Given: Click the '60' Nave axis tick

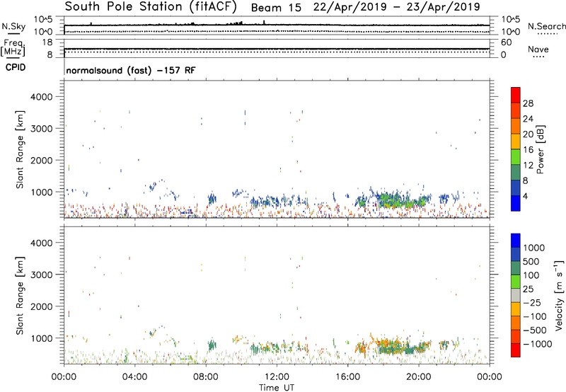Looking at the screenshot, I should click(506, 42).
